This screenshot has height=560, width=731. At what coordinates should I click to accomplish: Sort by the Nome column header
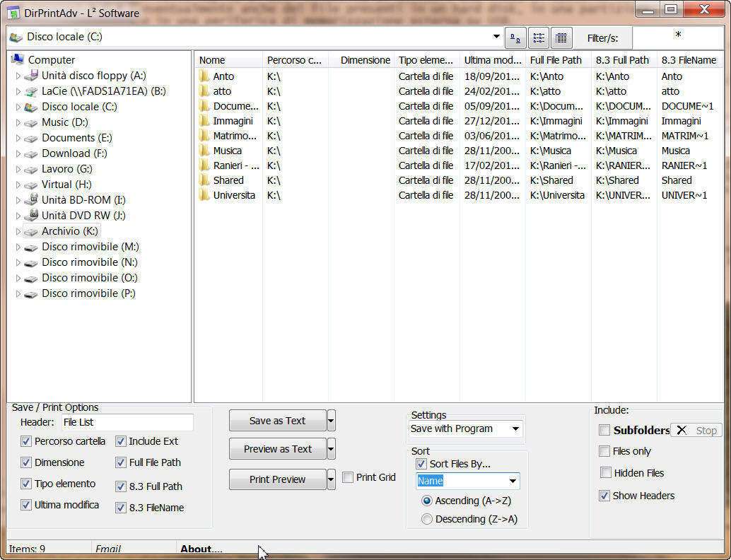click(228, 60)
